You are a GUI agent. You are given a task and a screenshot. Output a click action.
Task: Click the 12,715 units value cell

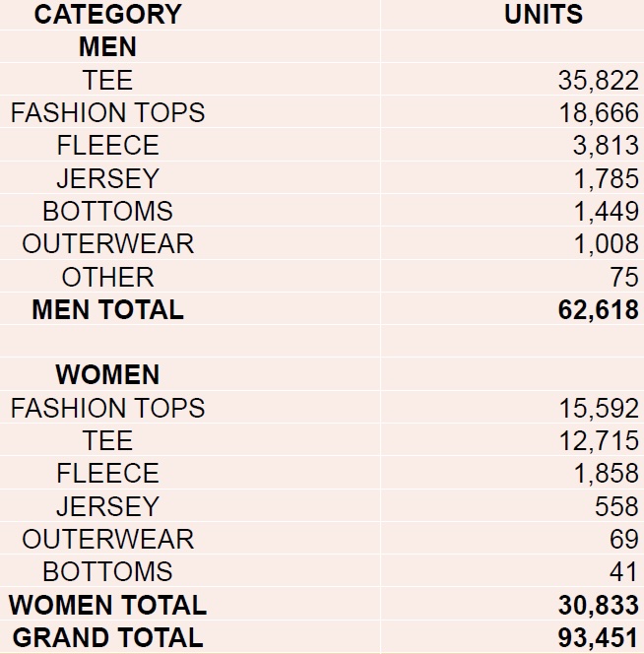(x=598, y=441)
